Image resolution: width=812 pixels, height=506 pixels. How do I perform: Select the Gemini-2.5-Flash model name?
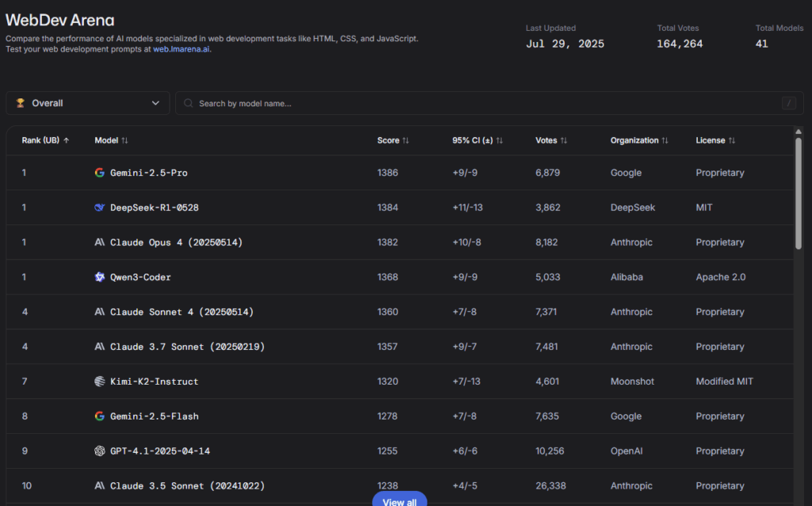coord(155,416)
